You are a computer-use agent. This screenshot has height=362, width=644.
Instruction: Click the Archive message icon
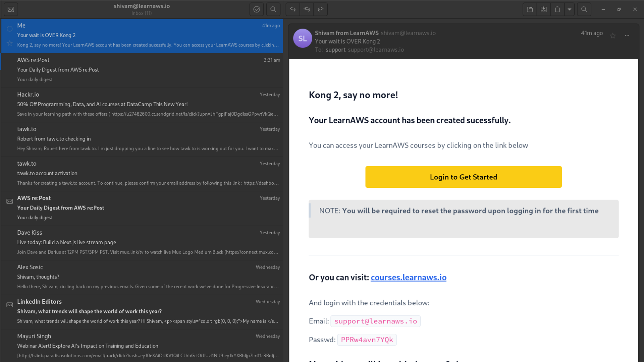click(x=544, y=9)
